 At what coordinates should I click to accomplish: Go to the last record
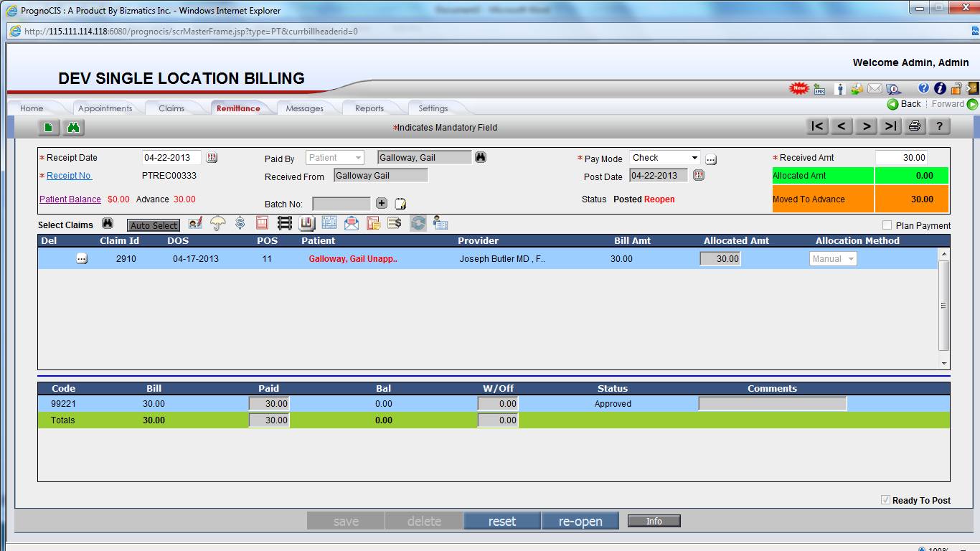coord(890,126)
